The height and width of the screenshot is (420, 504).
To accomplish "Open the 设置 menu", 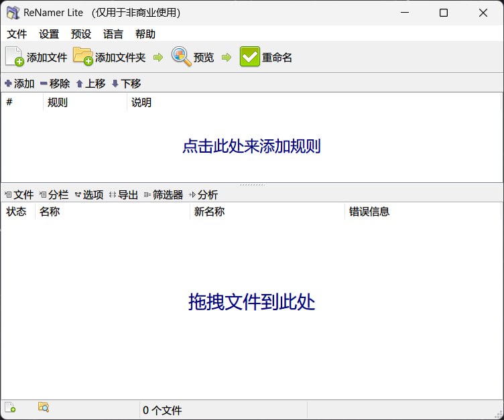I will coord(49,34).
